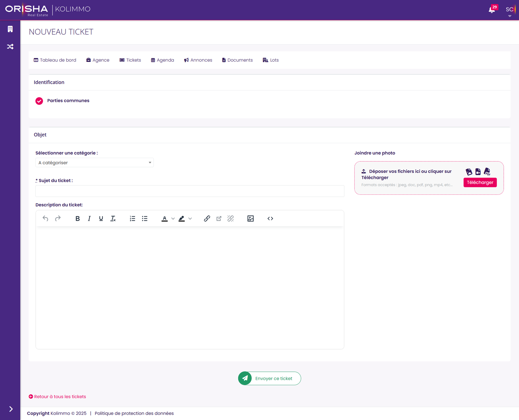The image size is (519, 420).
Task: Insert a bulleted list
Action: 145,218
